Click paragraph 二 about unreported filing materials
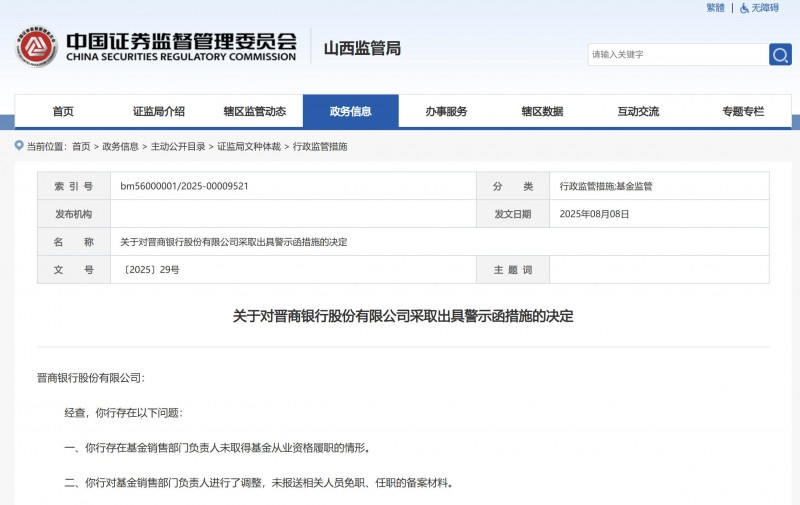 (x=259, y=483)
